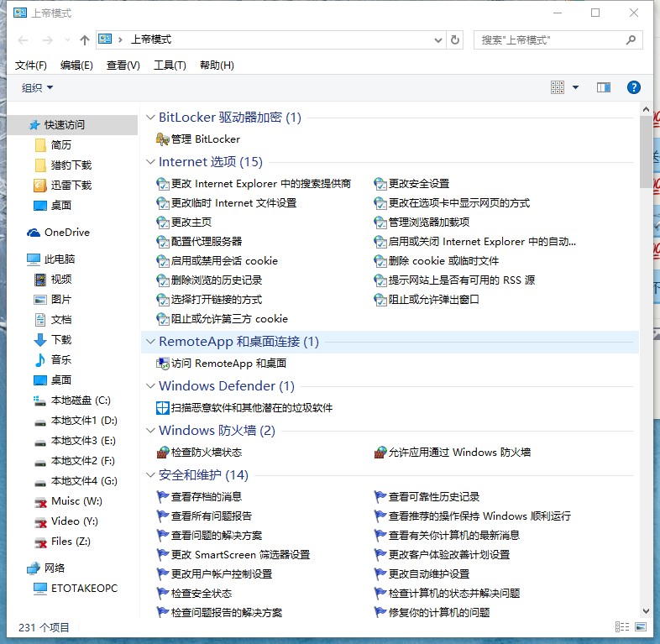Click the 快速访问 star icon
This screenshot has width=660, height=644.
tap(34, 125)
